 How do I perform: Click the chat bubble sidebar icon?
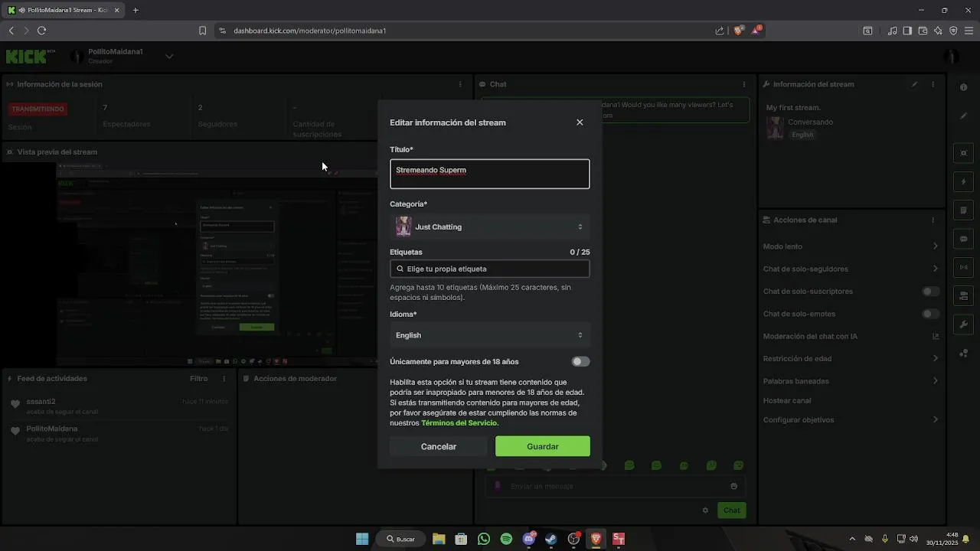[964, 239]
